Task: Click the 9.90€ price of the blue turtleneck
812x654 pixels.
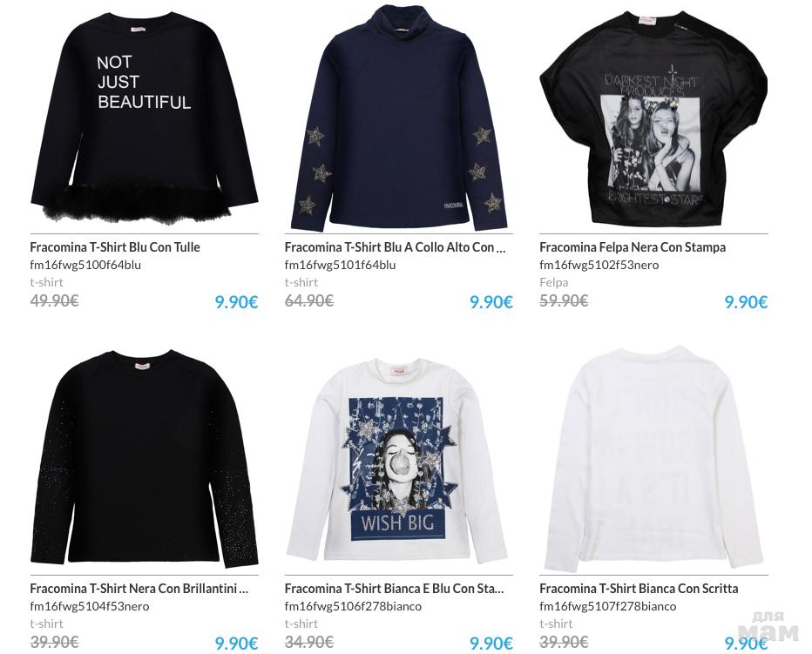Action: coord(491,302)
